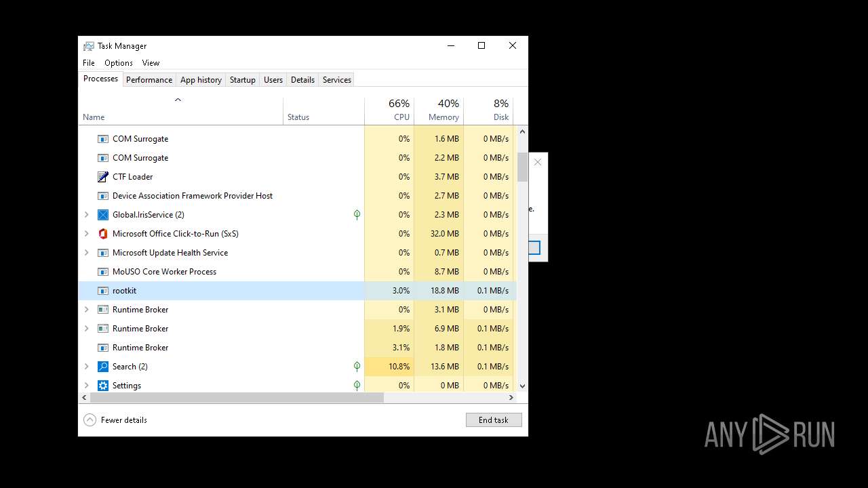Click the first COM Surrogate process icon
The width and height of the screenshot is (868, 488).
pos(103,139)
